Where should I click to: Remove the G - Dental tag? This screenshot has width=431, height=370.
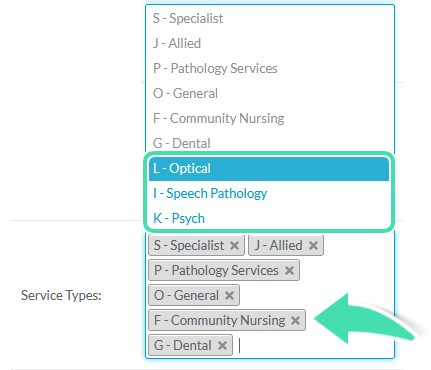tap(222, 345)
